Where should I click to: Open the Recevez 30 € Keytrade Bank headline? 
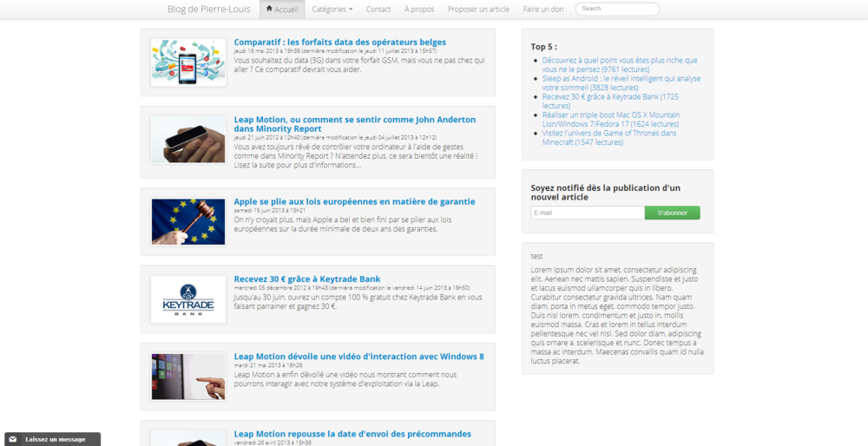[x=307, y=279]
